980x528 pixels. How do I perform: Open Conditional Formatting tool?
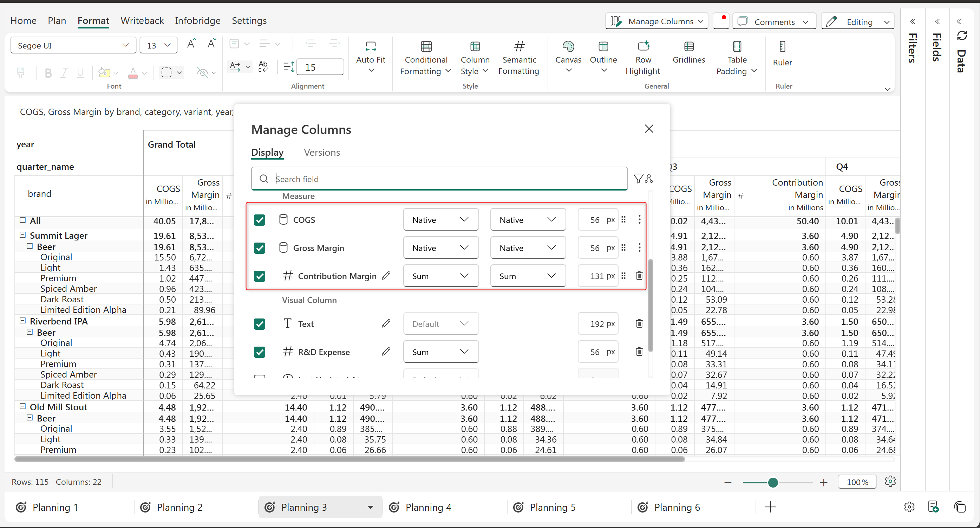click(426, 46)
